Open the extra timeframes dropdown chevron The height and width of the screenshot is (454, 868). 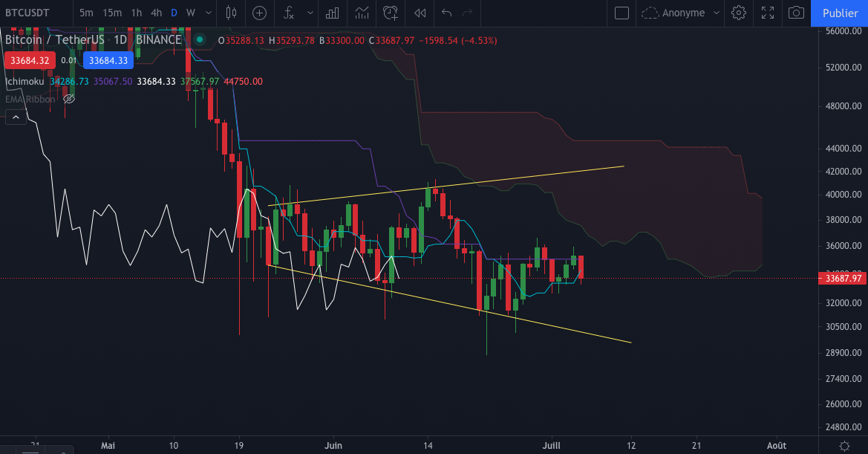pos(208,13)
